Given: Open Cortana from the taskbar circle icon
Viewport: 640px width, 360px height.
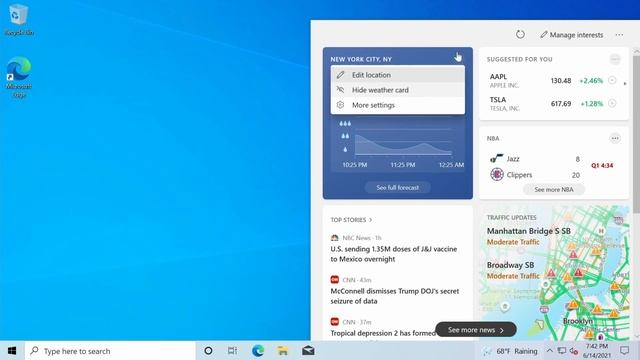Looking at the screenshot, I should point(208,351).
